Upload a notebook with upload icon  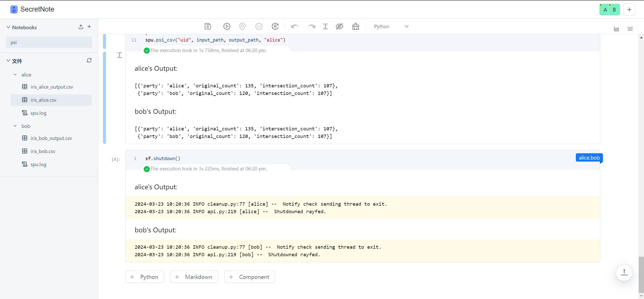point(81,27)
